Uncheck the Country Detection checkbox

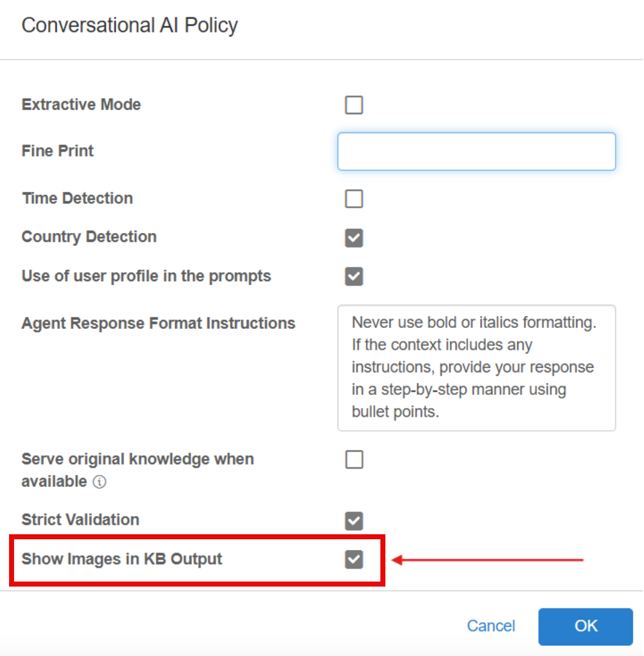click(x=354, y=238)
